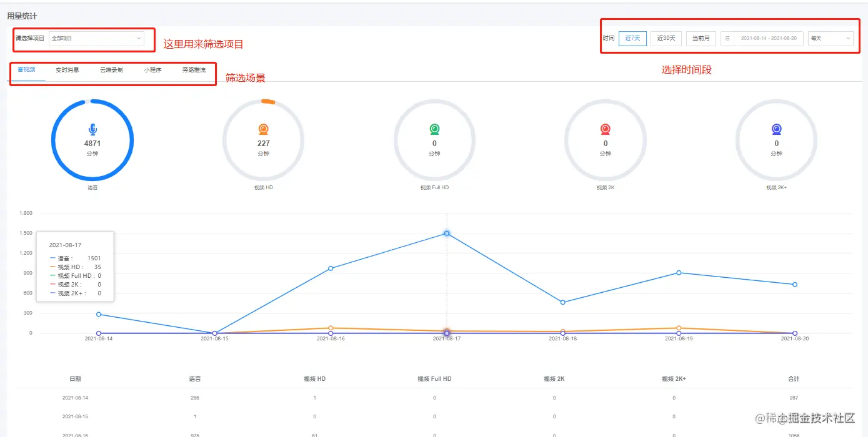Click the 2021-08-17 title in the chart tooltip

click(x=65, y=245)
